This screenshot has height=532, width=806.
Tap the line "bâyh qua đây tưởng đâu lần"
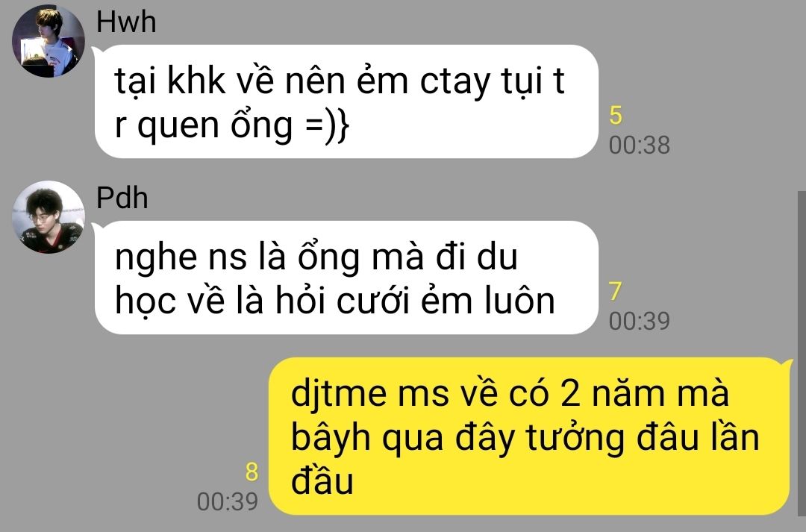[x=525, y=437]
